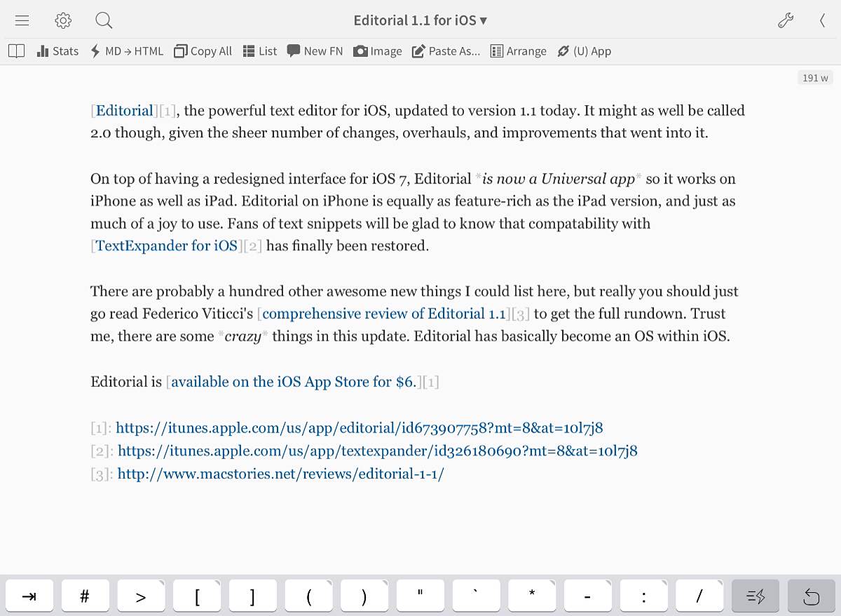Select the [3]: reference label
The height and width of the screenshot is (616, 841).
pos(102,474)
